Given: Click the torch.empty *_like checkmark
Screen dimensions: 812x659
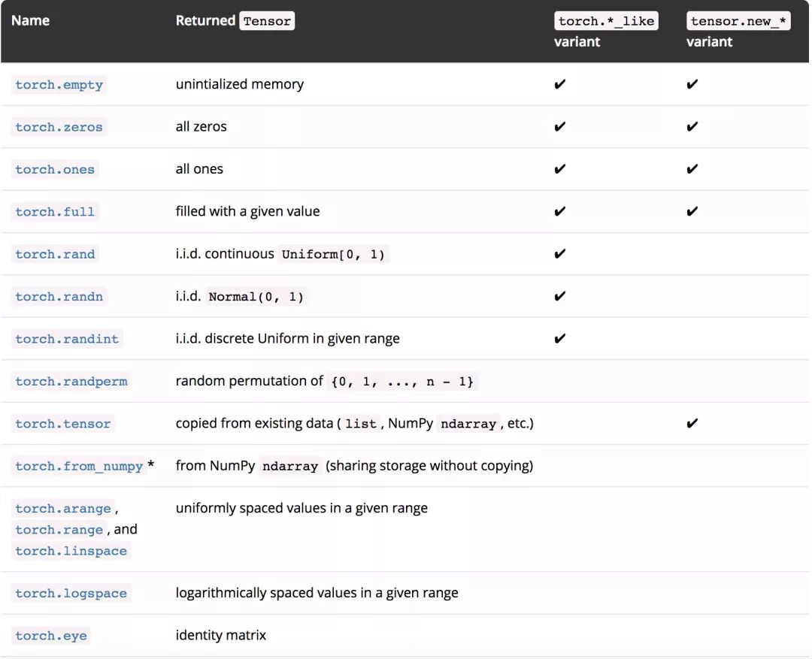Looking at the screenshot, I should (x=559, y=84).
